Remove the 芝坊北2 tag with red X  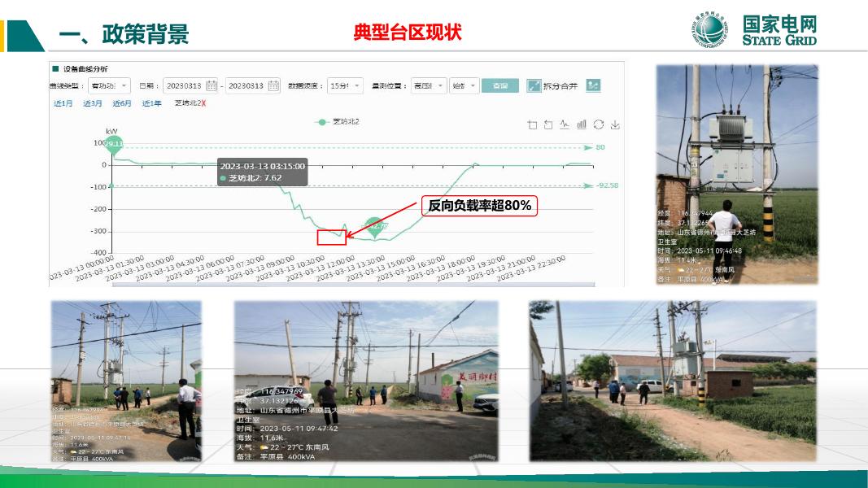click(x=203, y=103)
